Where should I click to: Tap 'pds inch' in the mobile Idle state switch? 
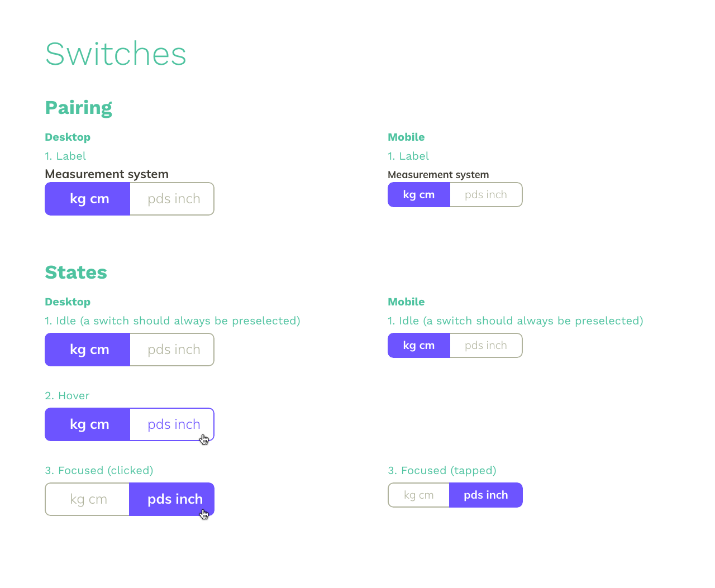click(x=486, y=346)
